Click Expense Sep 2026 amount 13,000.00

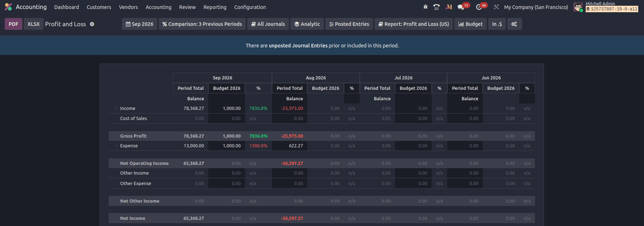(x=194, y=146)
